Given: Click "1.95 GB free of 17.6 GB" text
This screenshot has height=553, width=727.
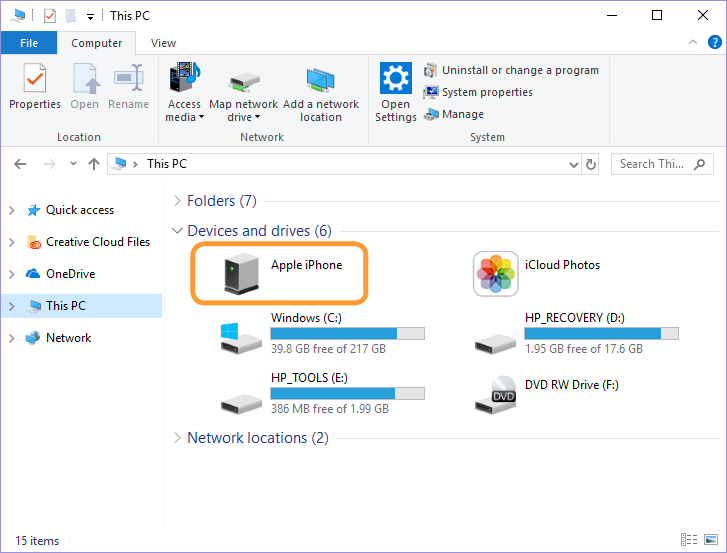Looking at the screenshot, I should tap(584, 349).
